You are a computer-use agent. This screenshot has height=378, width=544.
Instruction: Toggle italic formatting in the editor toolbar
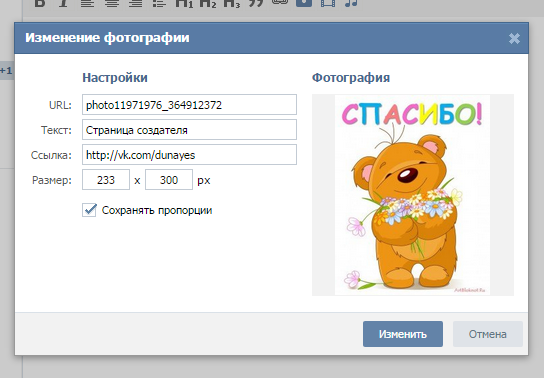tap(63, 3)
